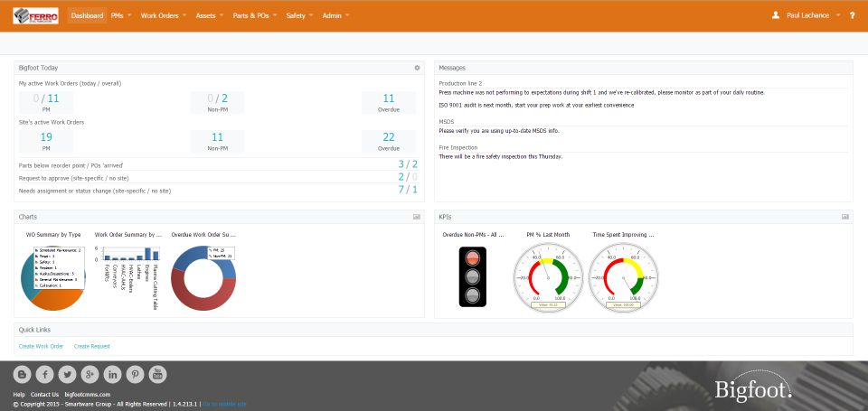The height and width of the screenshot is (411, 868).
Task: Open Work Order Summary bar chart
Action: tap(128, 276)
